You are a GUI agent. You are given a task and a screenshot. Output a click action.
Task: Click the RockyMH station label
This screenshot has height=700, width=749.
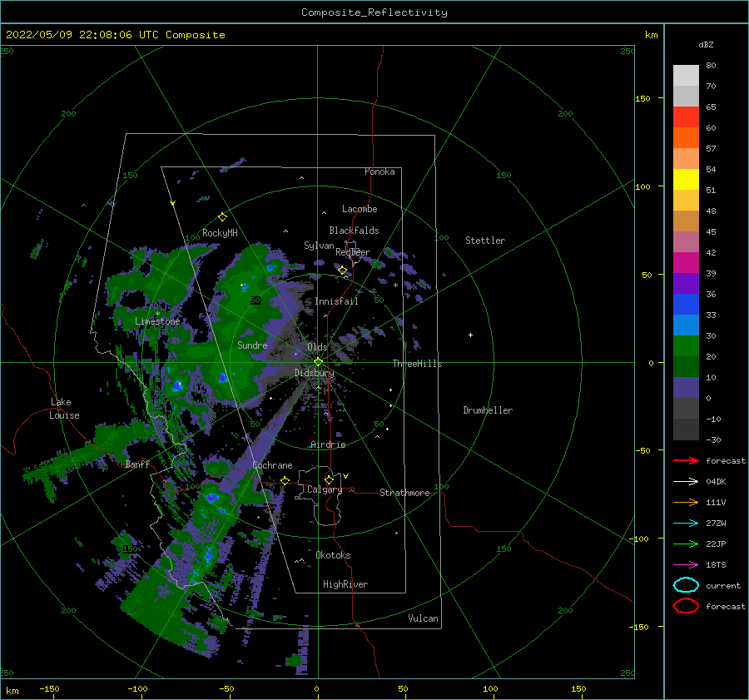[220, 233]
